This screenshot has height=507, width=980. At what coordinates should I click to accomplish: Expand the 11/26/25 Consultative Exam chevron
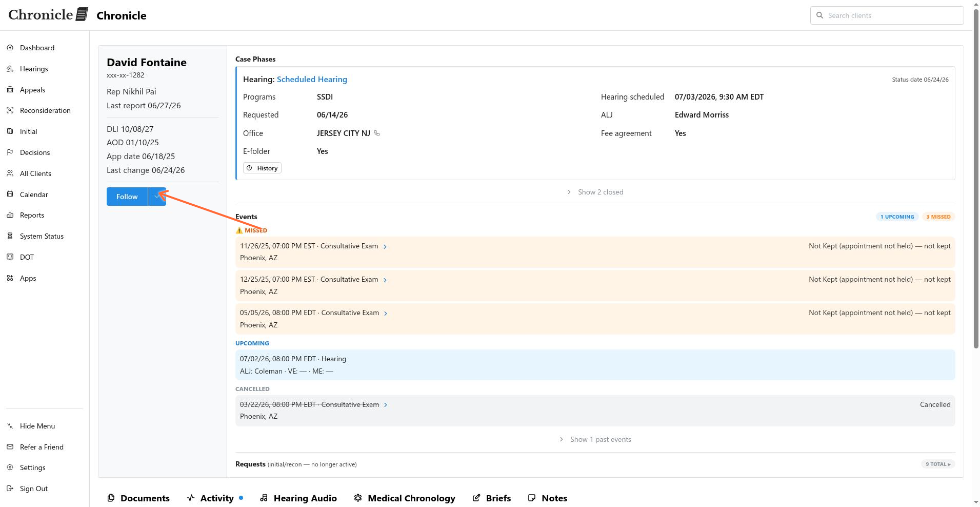[x=385, y=246]
